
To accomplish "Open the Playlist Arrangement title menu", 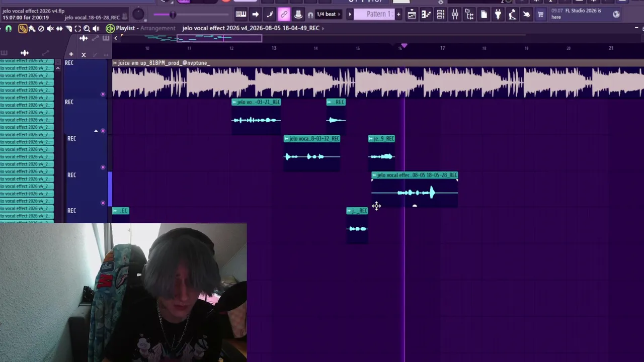I will click(146, 28).
